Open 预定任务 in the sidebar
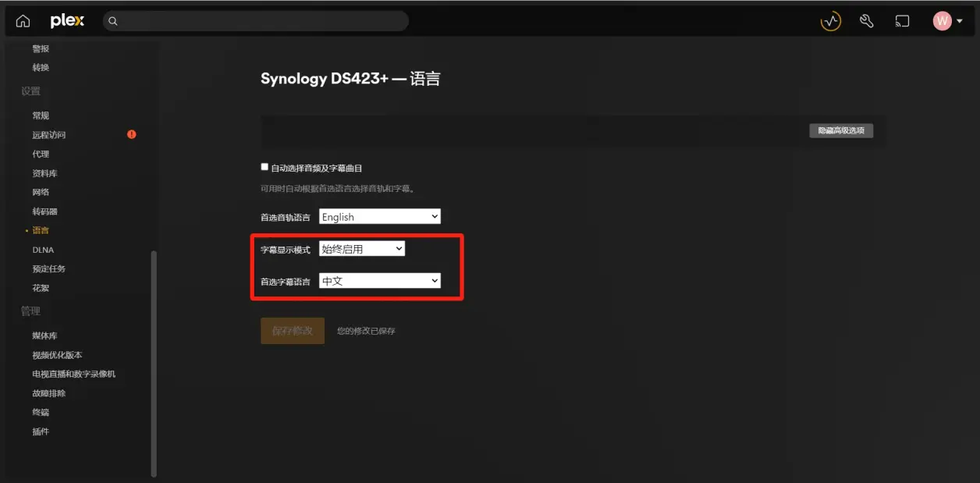Screen dimensions: 980x483 49,268
